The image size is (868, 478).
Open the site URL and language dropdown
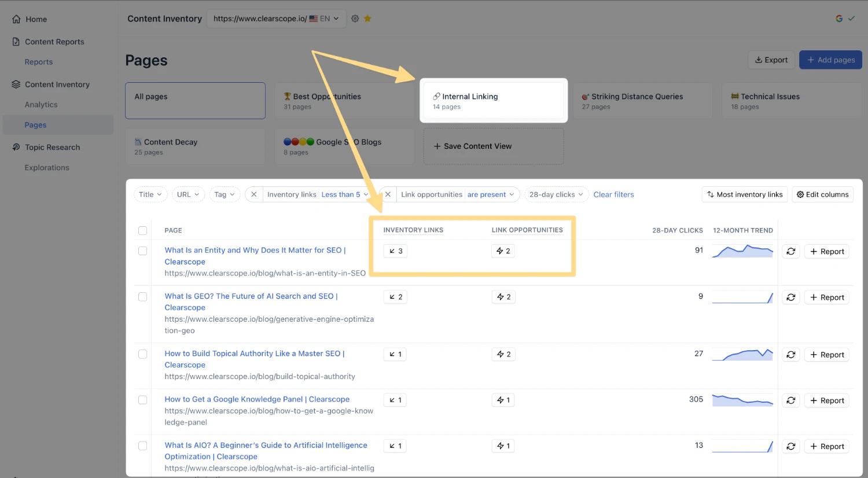(x=276, y=19)
